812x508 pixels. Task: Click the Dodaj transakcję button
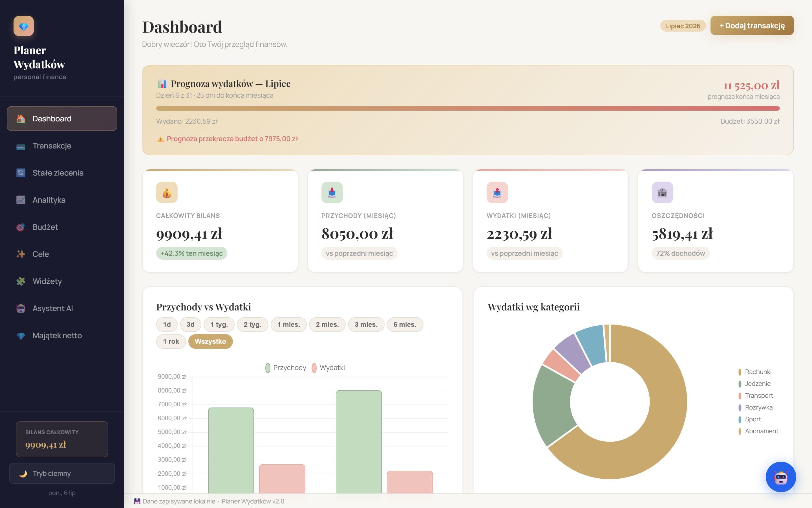(752, 25)
